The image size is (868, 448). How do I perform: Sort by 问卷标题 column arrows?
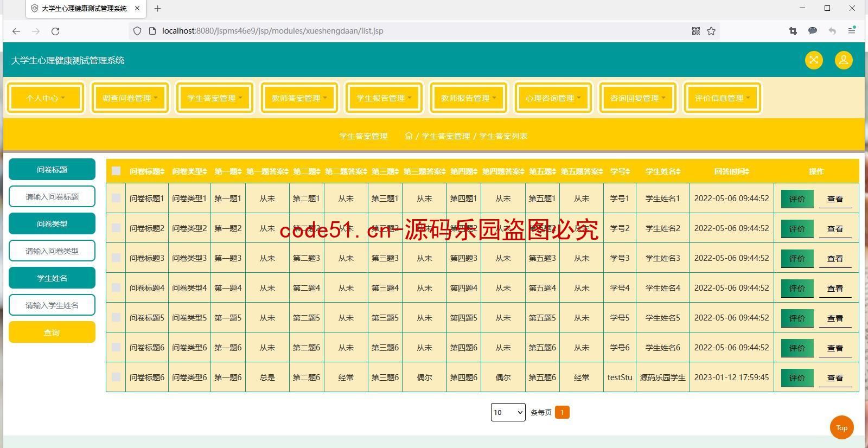[162, 171]
